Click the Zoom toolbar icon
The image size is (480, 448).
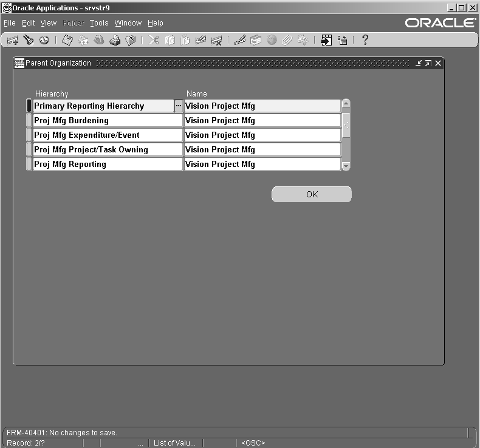256,40
